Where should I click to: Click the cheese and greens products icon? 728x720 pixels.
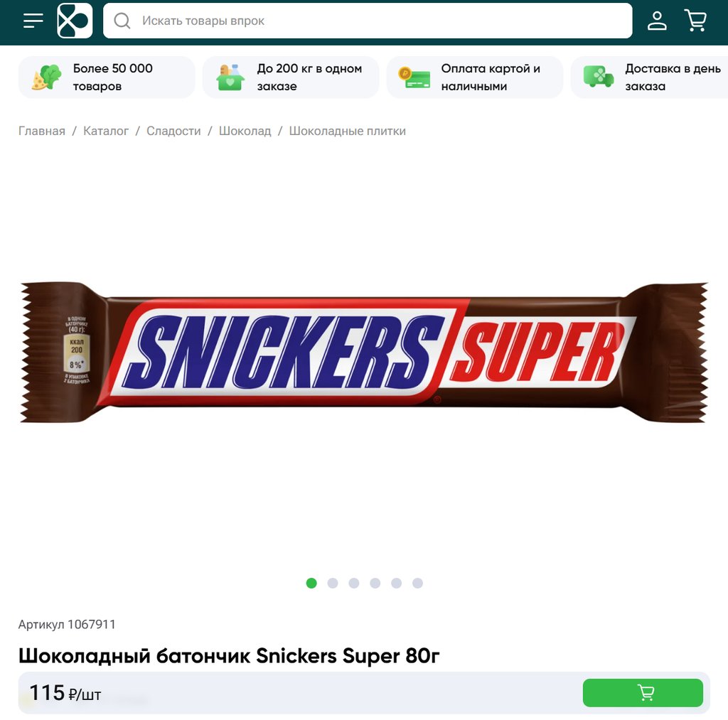pos(46,77)
